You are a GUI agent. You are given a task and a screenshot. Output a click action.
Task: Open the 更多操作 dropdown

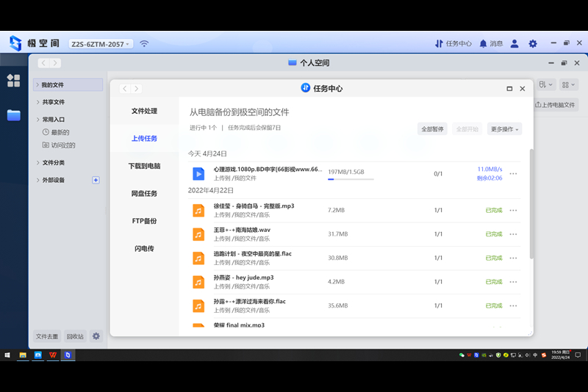coord(504,129)
